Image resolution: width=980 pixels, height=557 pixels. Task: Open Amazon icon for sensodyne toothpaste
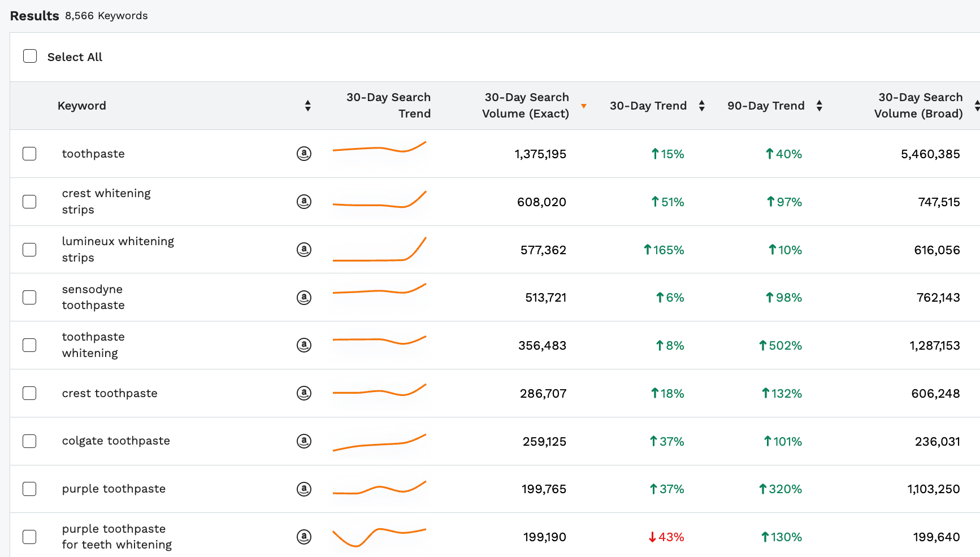(304, 298)
